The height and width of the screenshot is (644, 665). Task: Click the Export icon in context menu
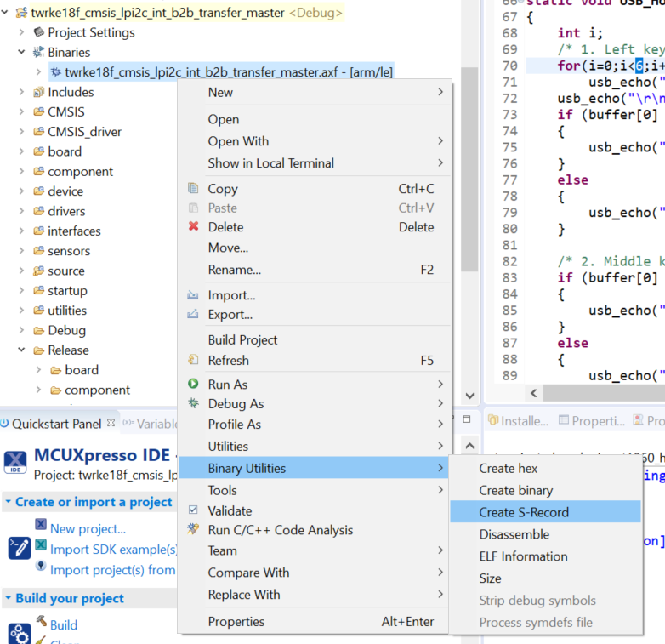point(193,315)
